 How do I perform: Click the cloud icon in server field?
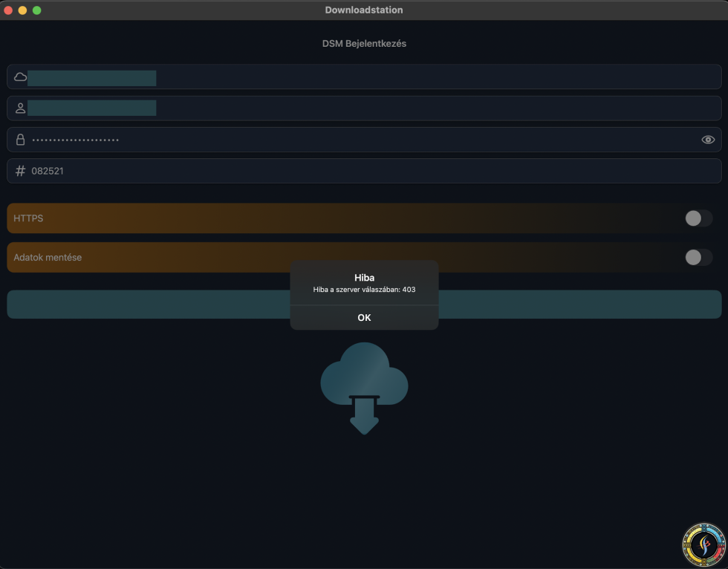click(21, 77)
